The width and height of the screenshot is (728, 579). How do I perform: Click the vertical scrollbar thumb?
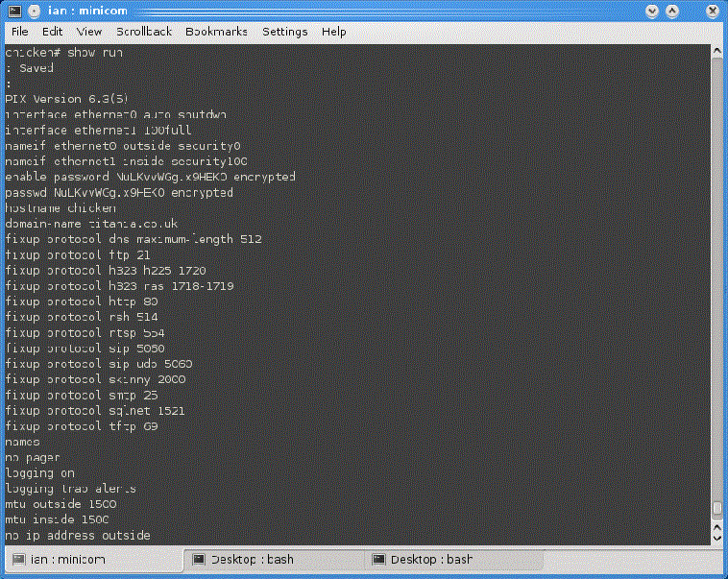pyautogui.click(x=717, y=508)
